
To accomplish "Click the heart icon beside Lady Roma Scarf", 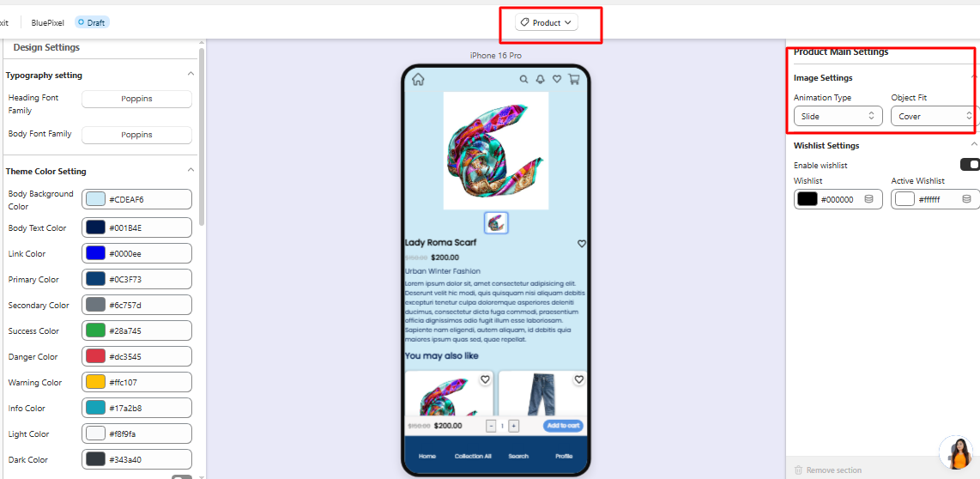I will (581, 244).
